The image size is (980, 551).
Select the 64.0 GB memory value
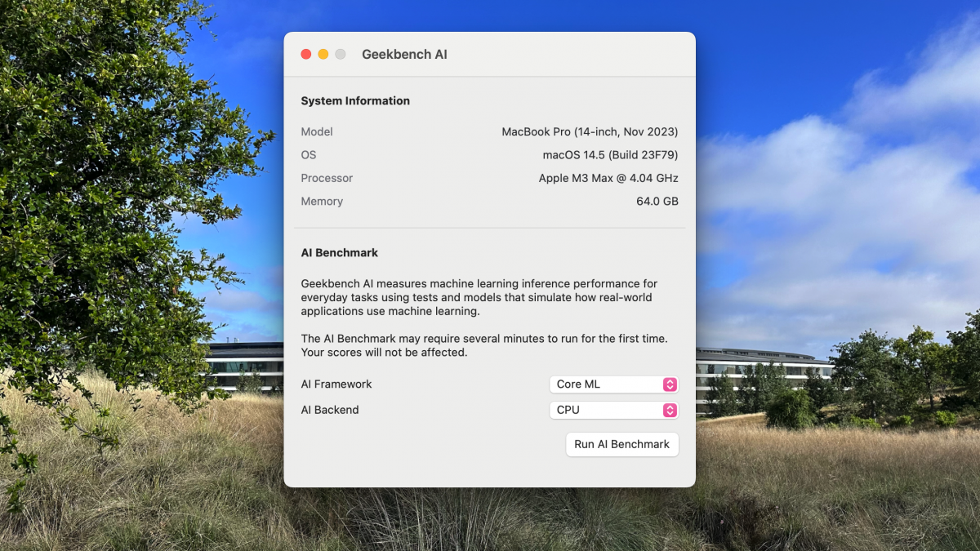coord(657,202)
